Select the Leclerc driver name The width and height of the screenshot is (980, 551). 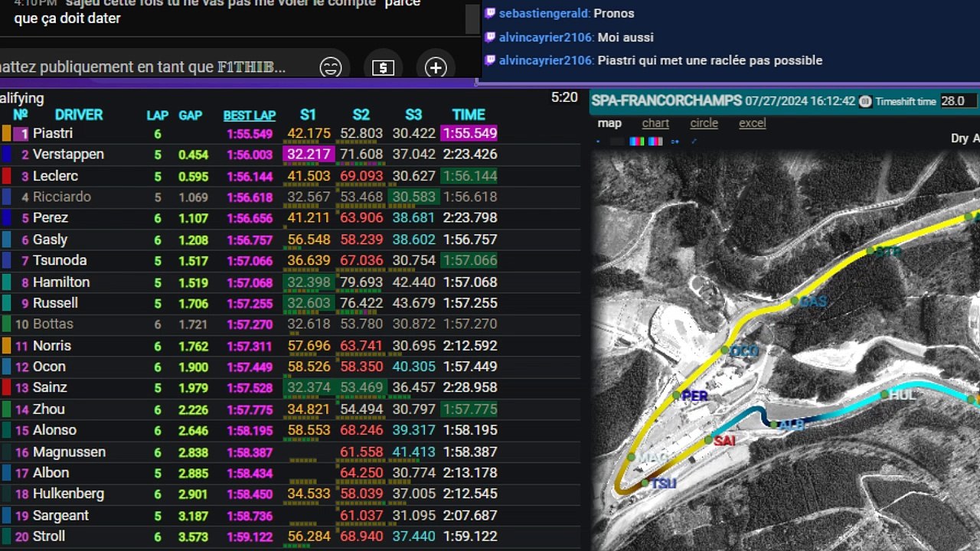pos(55,176)
